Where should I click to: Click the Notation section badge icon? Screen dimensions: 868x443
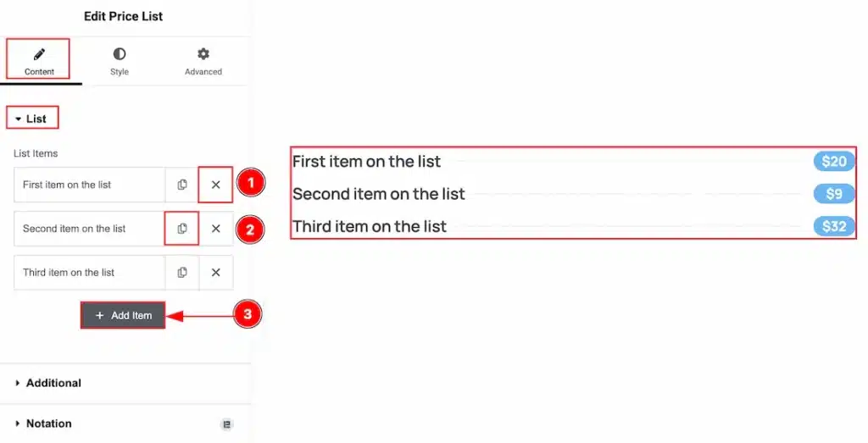tap(226, 424)
